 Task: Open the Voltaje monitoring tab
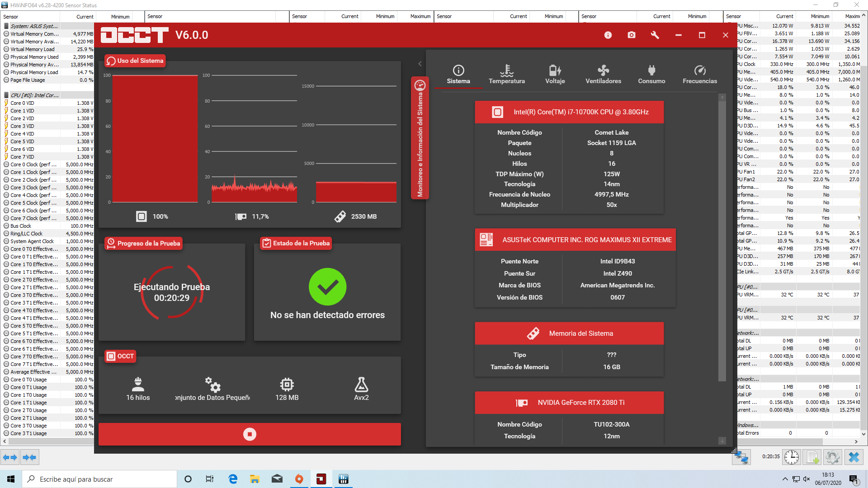tap(555, 75)
